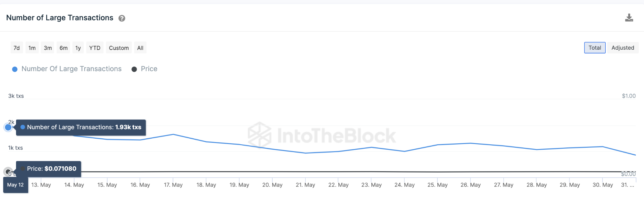Image resolution: width=644 pixels, height=199 pixels.
Task: Choose the 6m time range
Action: tap(64, 48)
